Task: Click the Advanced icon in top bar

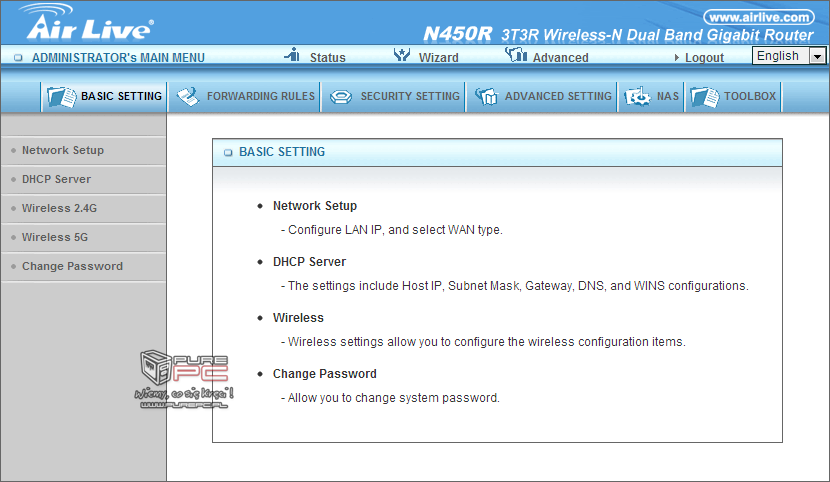Action: 516,56
